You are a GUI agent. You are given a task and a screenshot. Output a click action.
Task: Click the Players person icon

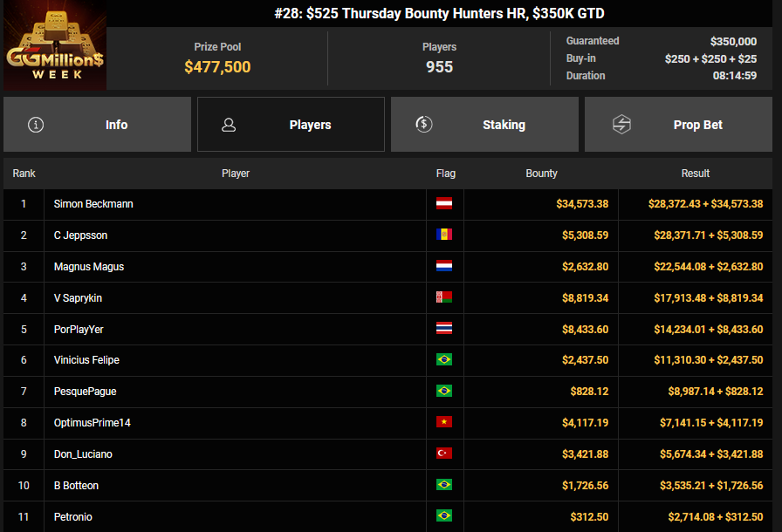click(x=229, y=125)
